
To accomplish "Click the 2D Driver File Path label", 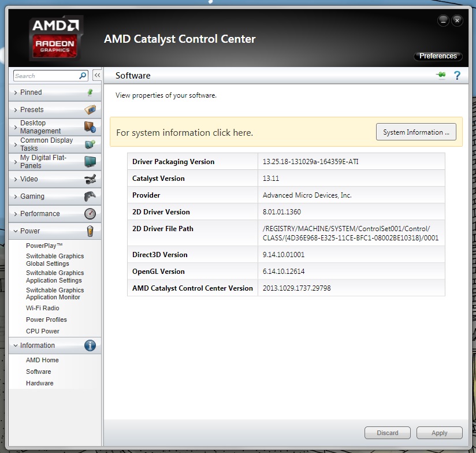I will pos(163,229).
